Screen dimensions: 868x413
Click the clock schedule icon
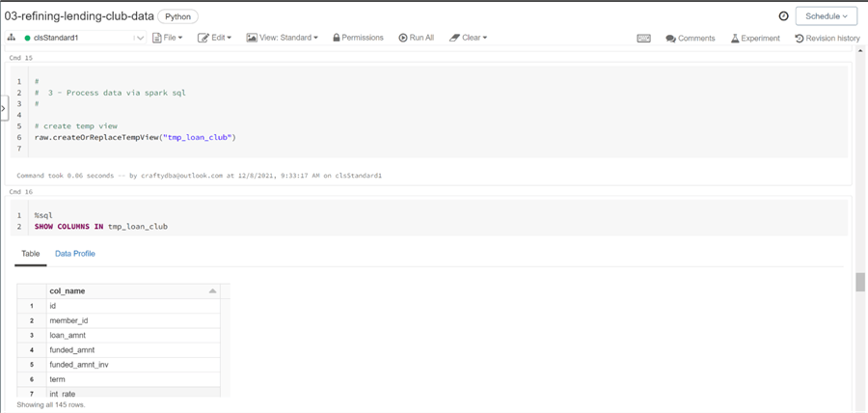click(783, 16)
